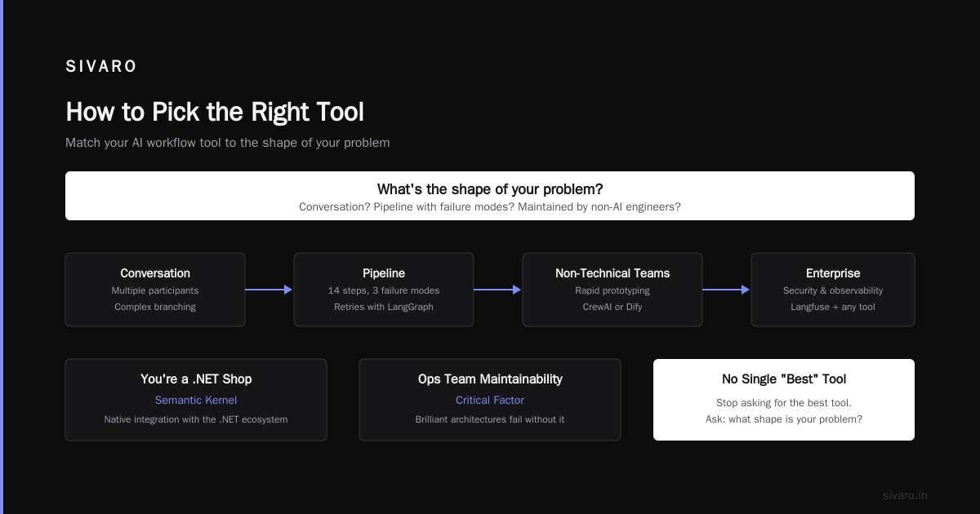Click "Stop asking for the best tool."
This screenshot has height=514, width=980.
point(784,403)
